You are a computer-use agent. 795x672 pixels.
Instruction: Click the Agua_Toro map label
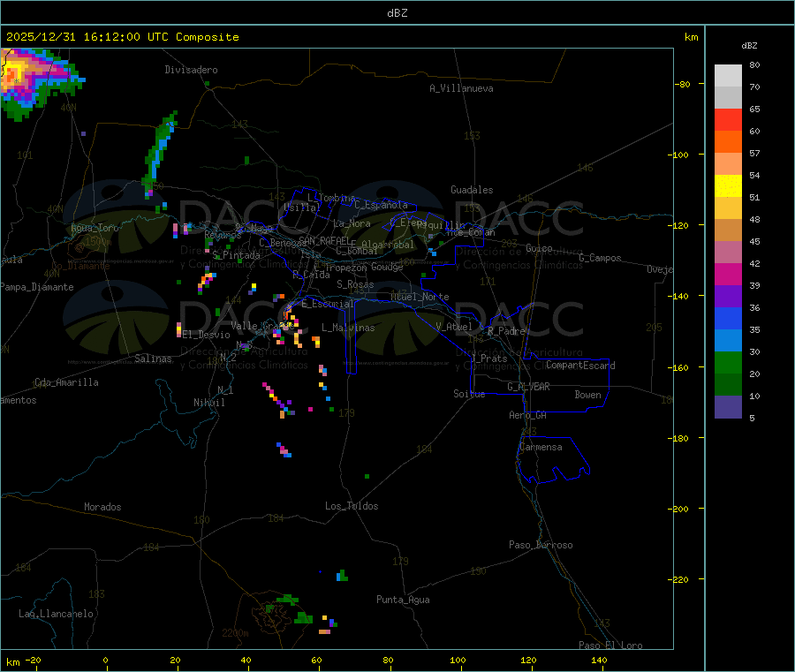pos(95,228)
